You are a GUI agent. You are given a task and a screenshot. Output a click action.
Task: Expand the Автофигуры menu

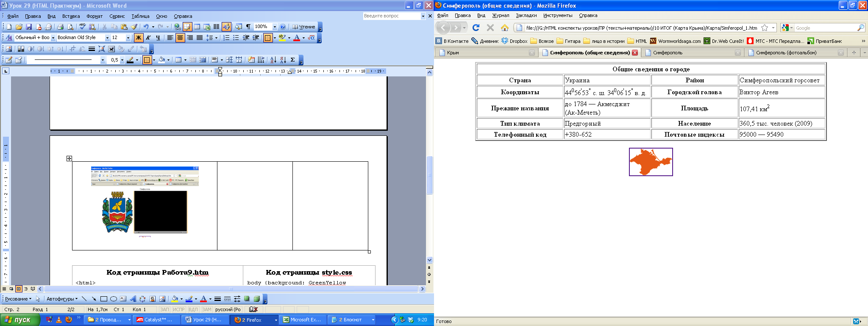[62, 299]
